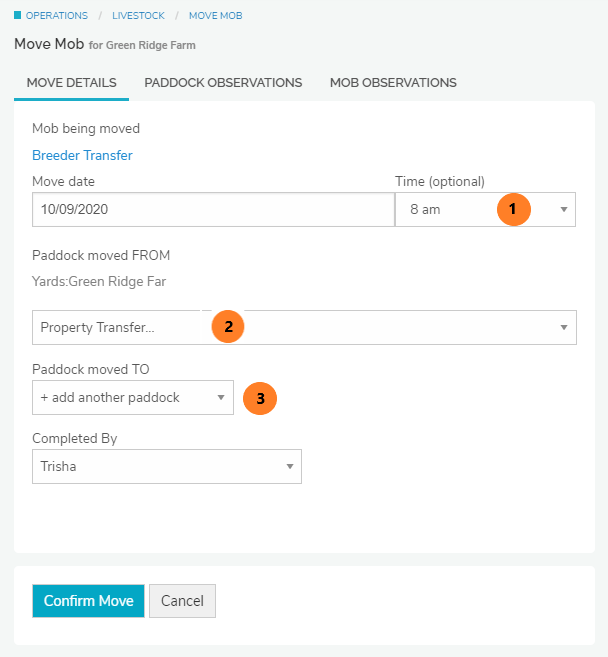Viewport: 608px width, 657px height.
Task: Click the teal square icon before OPERATIONS
Action: [17, 16]
